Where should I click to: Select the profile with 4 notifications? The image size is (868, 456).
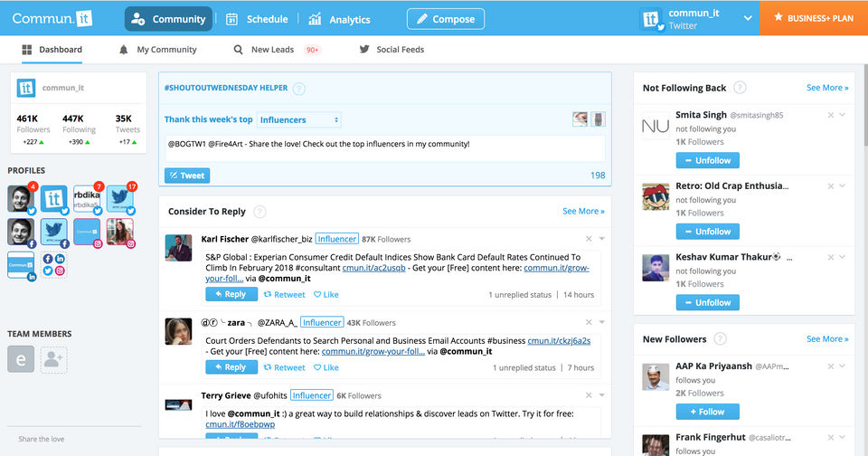click(21, 199)
